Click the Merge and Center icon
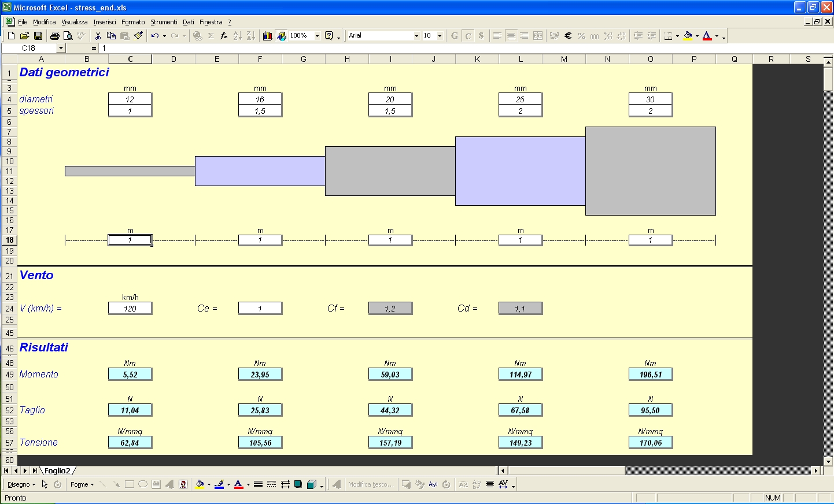The image size is (834, 504). (538, 36)
